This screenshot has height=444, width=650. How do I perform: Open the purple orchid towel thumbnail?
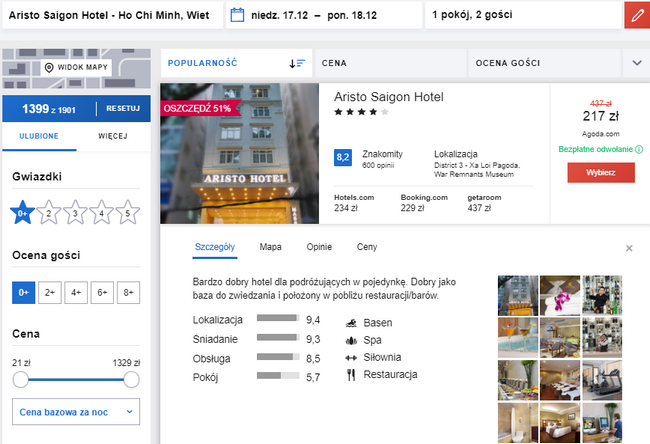560,296
